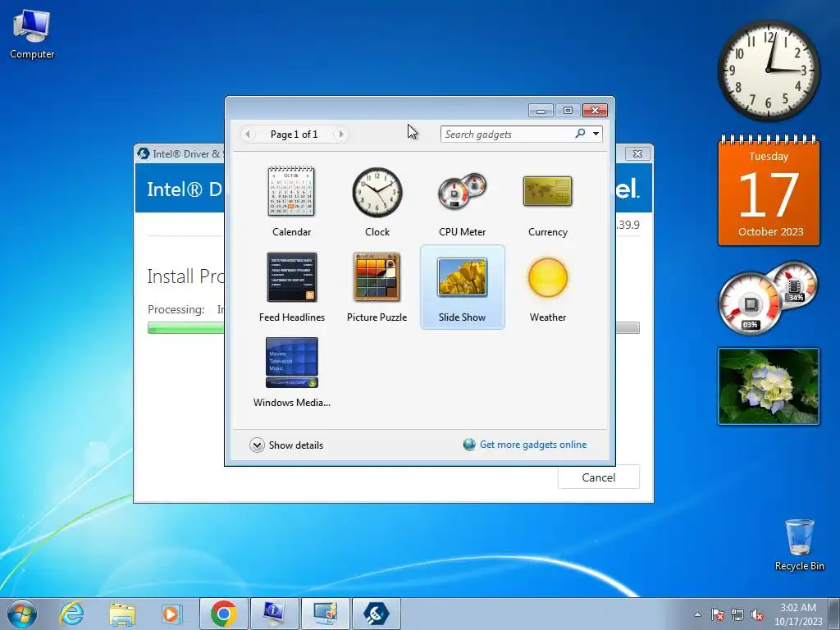The image size is (840, 630).
Task: Go to the previous gadget page
Action: click(x=248, y=134)
